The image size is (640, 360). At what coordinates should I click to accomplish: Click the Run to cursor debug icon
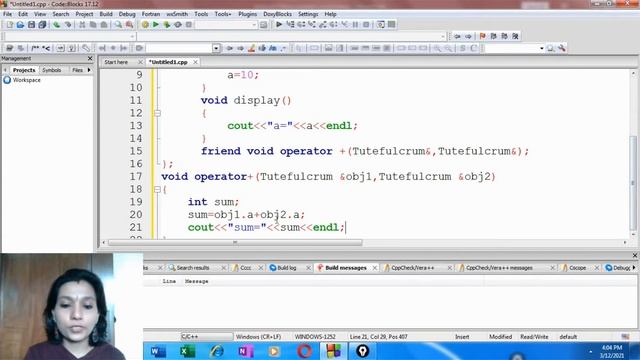(x=290, y=25)
